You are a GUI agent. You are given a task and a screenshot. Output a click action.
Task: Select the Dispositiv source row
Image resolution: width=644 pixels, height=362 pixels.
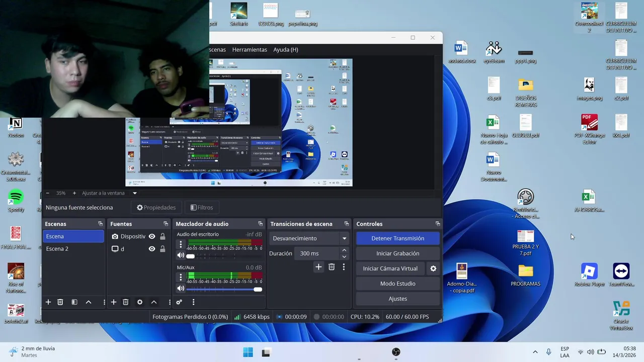pyautogui.click(x=138, y=236)
